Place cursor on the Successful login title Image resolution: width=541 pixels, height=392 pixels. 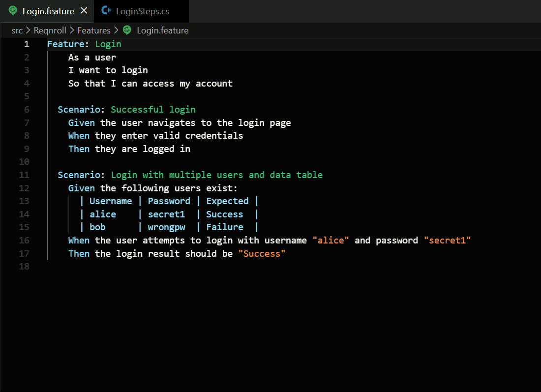153,110
